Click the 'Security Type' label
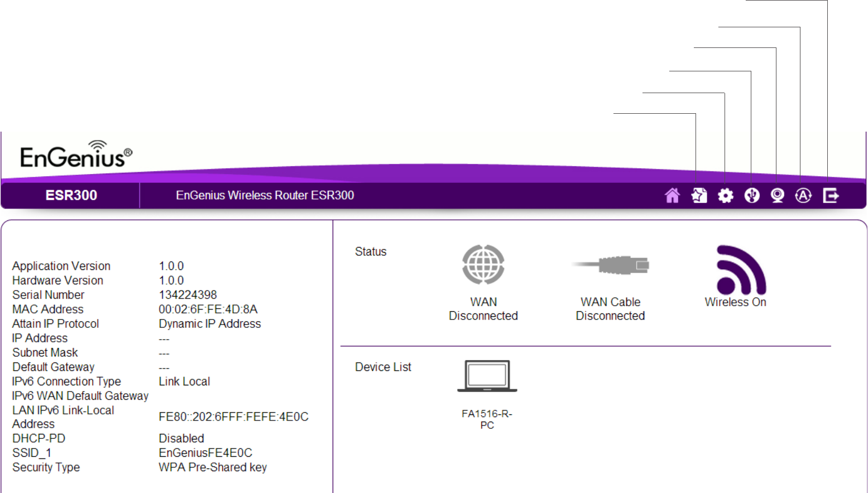 point(46,467)
